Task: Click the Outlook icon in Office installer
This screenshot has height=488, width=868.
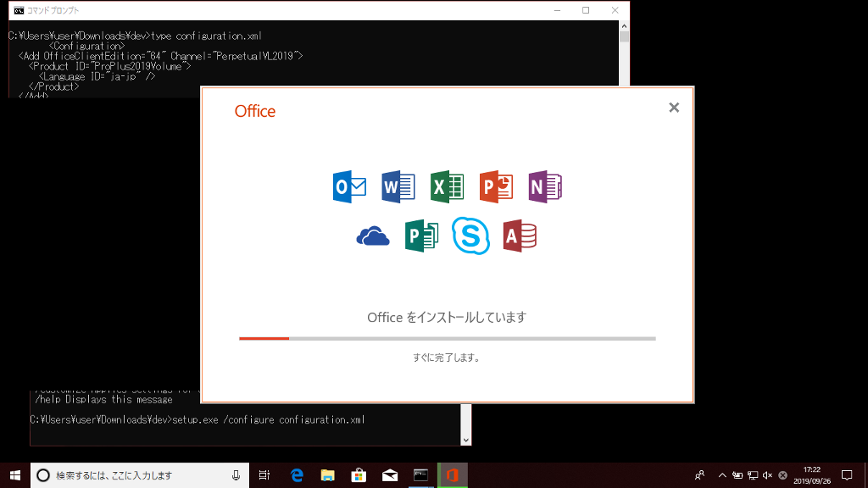Action: click(x=349, y=187)
